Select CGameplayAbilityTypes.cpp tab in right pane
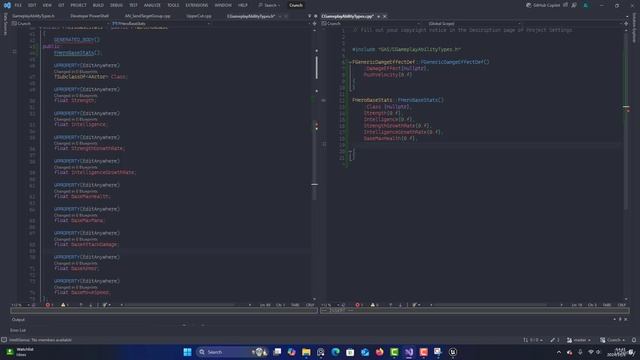 coord(347,16)
